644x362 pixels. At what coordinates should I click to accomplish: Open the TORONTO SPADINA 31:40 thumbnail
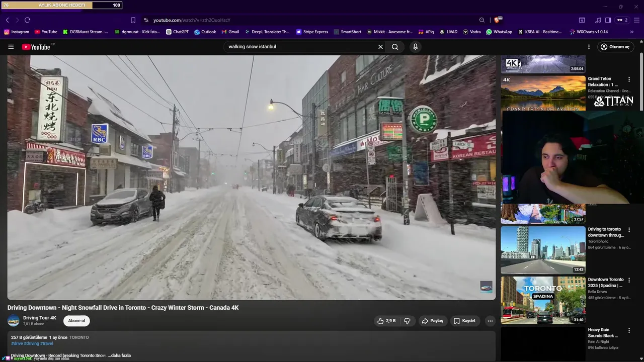coord(543,300)
